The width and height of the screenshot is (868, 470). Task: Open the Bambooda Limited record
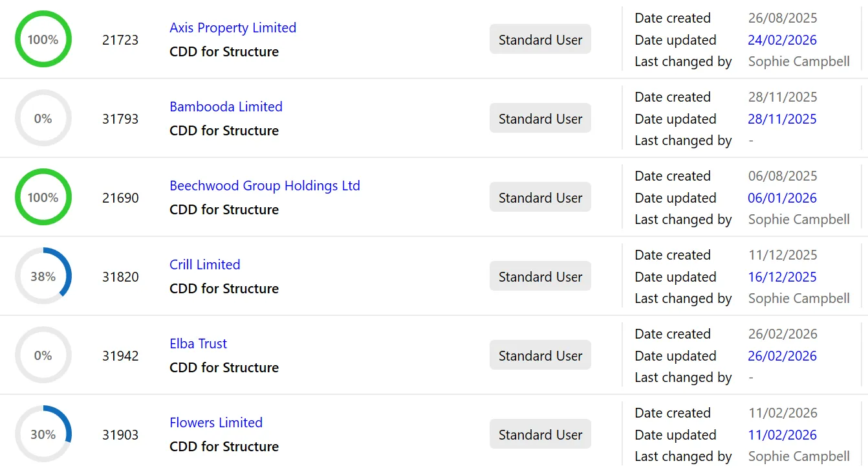point(226,106)
